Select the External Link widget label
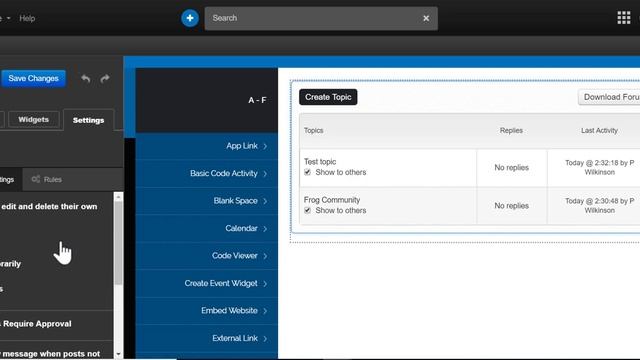This screenshot has height=360, width=640. [235, 338]
